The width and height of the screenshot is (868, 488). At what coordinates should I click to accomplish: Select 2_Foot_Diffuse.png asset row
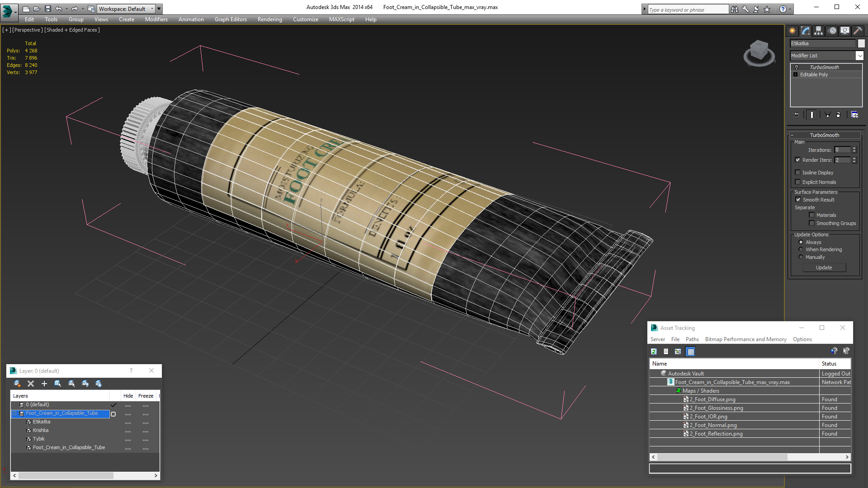750,399
